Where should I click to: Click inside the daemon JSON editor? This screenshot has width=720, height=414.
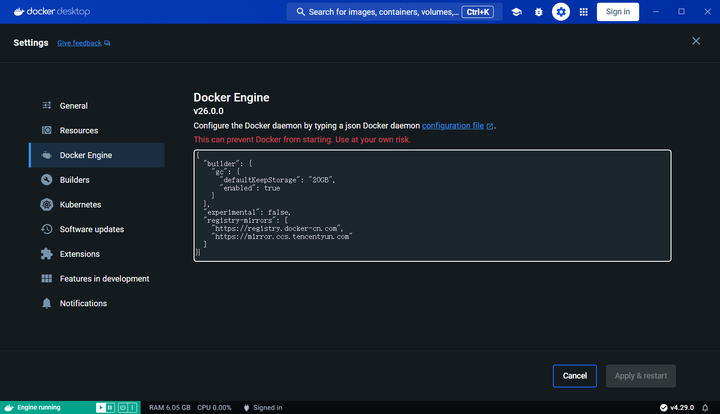pos(432,206)
